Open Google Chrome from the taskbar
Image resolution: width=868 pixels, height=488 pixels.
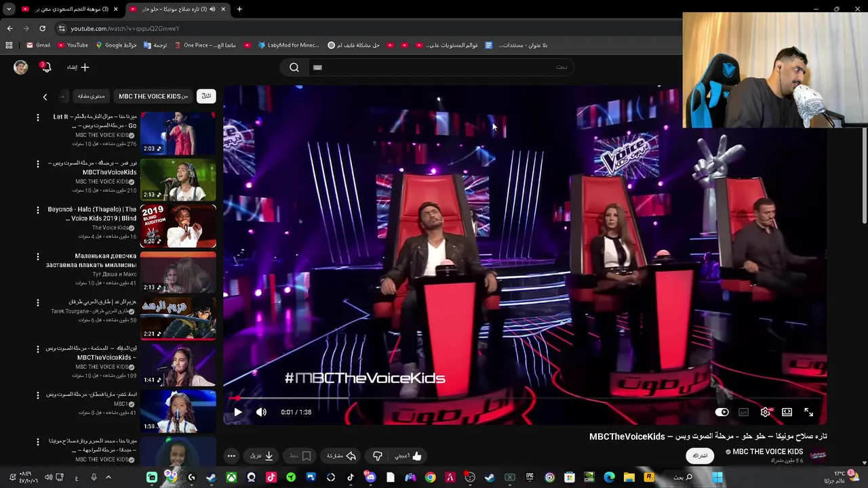430,477
